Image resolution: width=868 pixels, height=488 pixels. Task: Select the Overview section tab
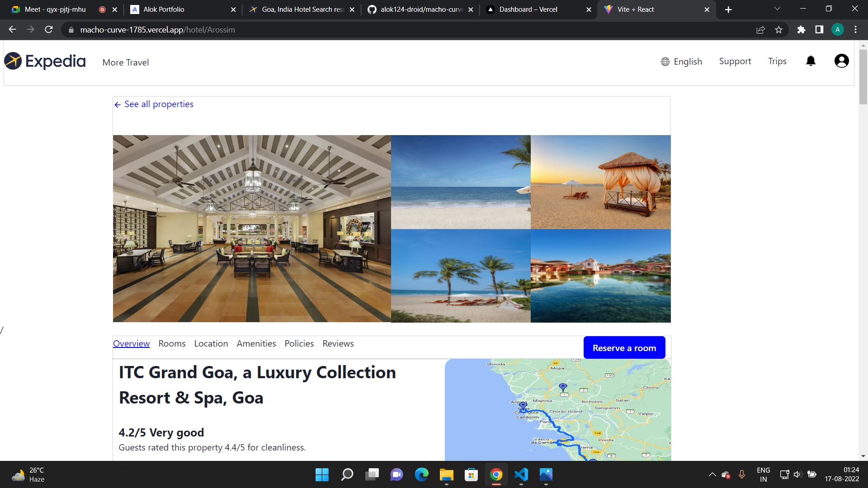coord(131,343)
